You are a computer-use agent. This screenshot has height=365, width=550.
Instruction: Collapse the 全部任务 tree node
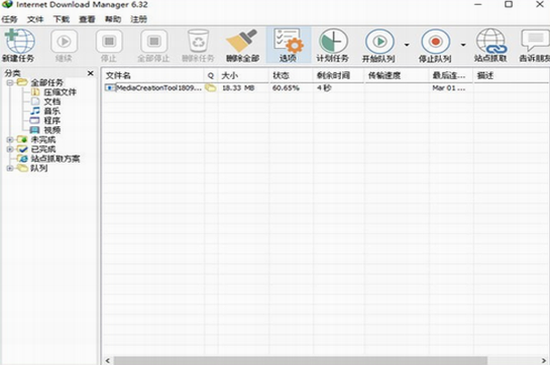click(x=10, y=83)
